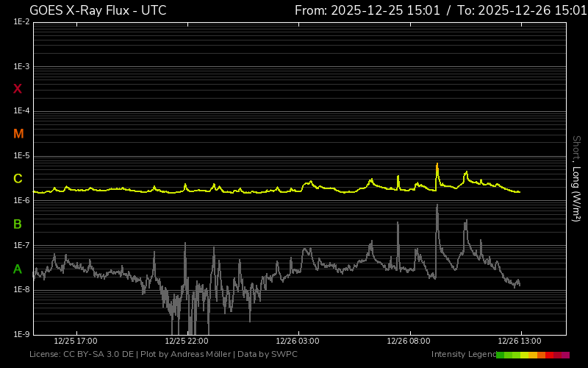Click the 12/26 13:00 time axis label

(x=519, y=341)
